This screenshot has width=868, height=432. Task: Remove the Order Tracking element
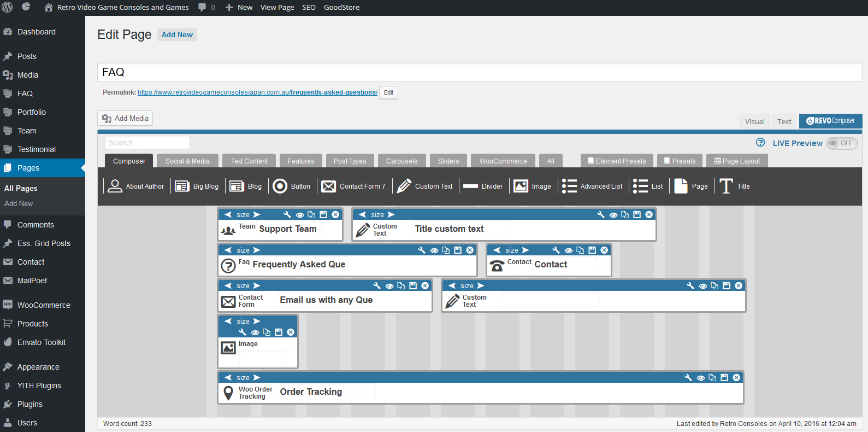coord(736,378)
